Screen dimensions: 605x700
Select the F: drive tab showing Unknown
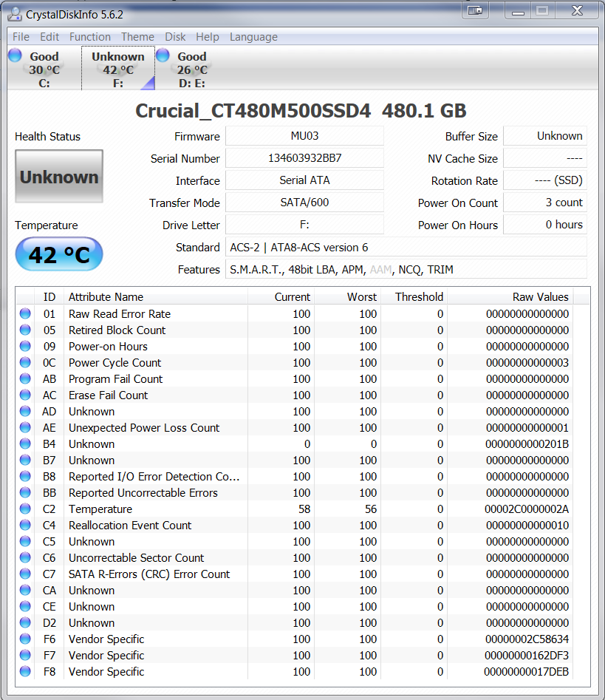click(118, 69)
